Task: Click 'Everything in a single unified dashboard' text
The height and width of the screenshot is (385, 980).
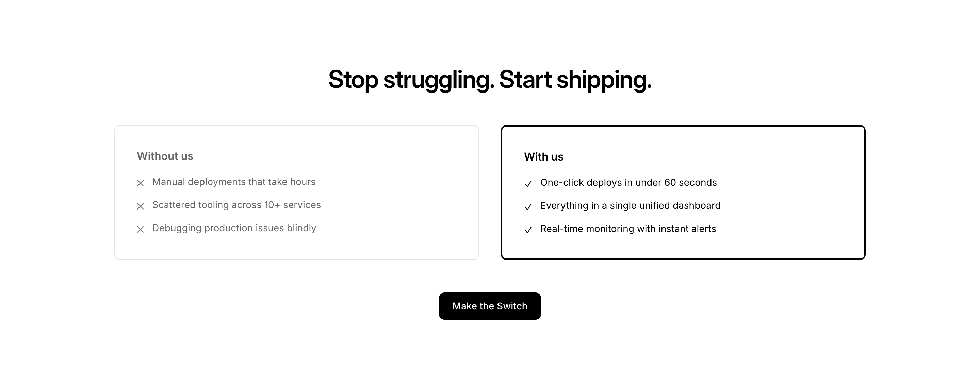Action: [x=631, y=206]
